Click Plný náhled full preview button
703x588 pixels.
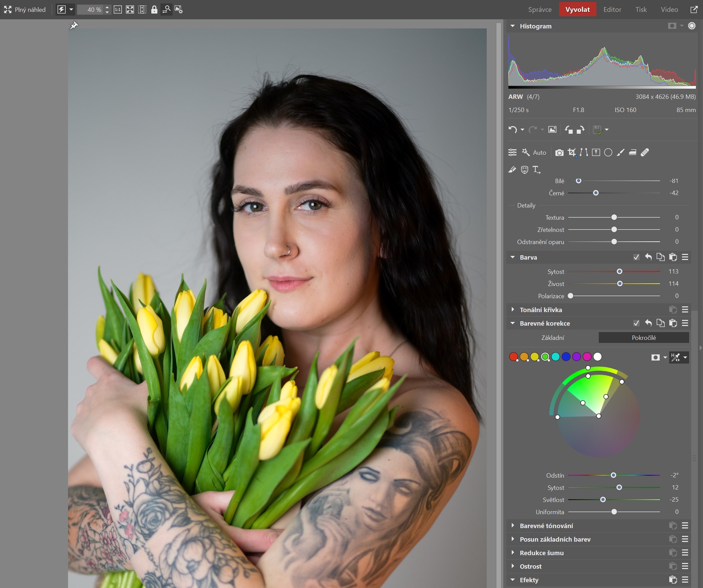click(25, 9)
